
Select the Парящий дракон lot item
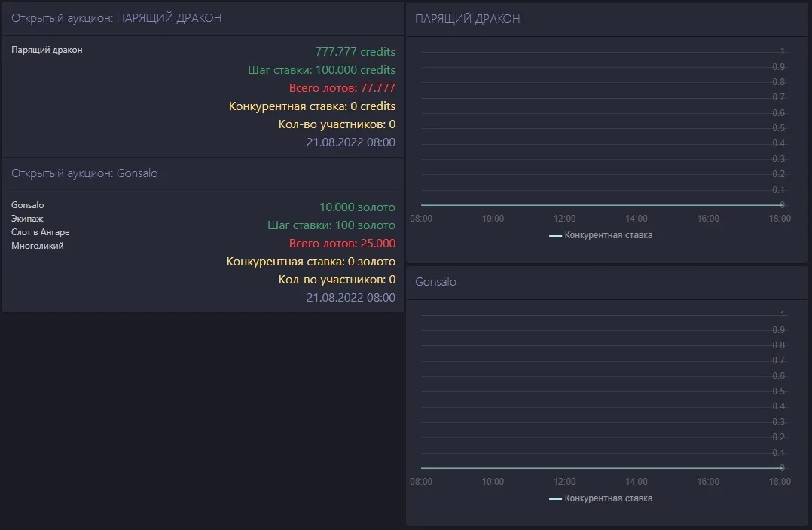47,50
